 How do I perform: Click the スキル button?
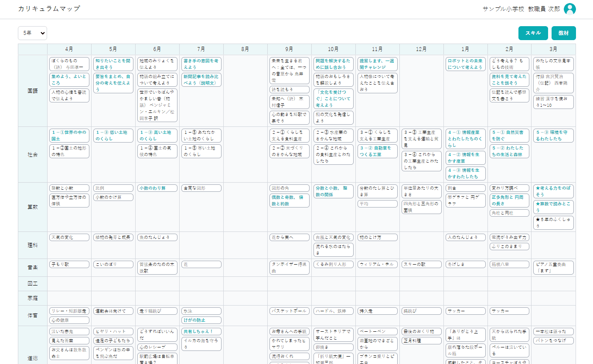533,33
